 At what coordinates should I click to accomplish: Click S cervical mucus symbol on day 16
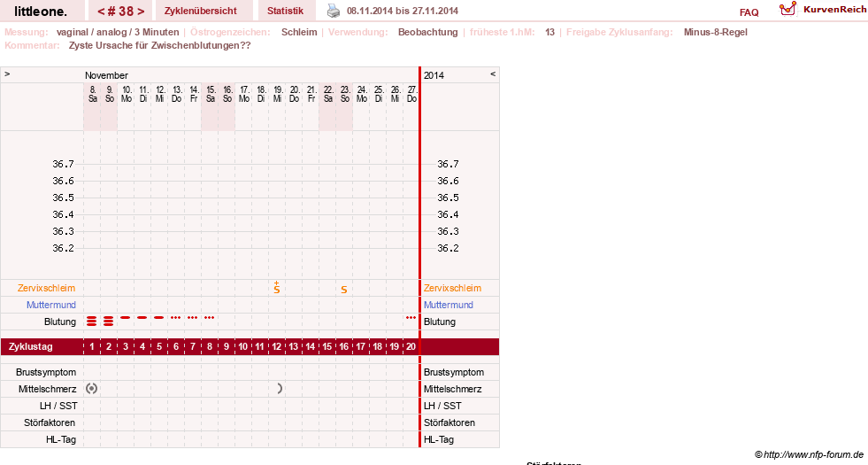[x=344, y=290]
